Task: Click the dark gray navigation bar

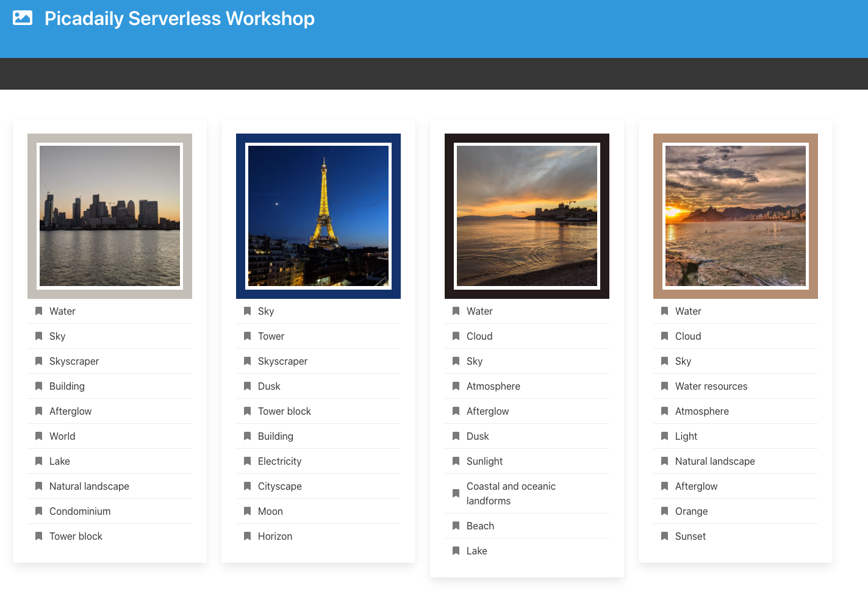Action: (x=434, y=74)
